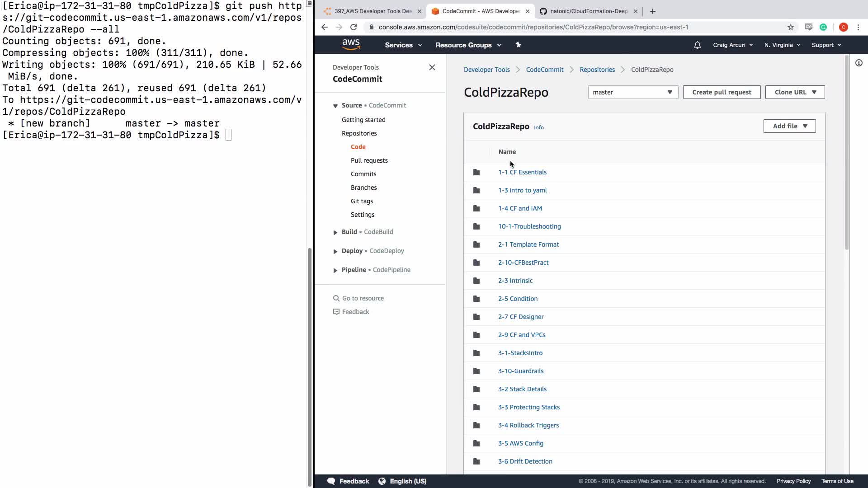Reload the page with browser refresh icon
The image size is (868, 488).
[354, 27]
